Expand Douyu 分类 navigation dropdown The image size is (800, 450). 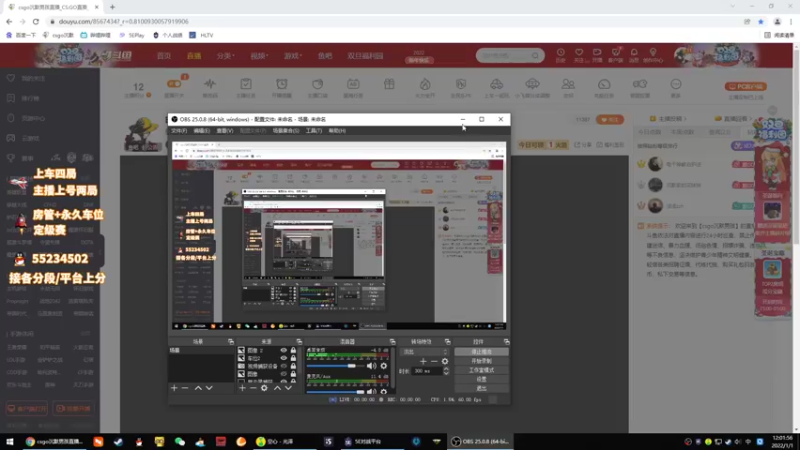click(x=225, y=56)
